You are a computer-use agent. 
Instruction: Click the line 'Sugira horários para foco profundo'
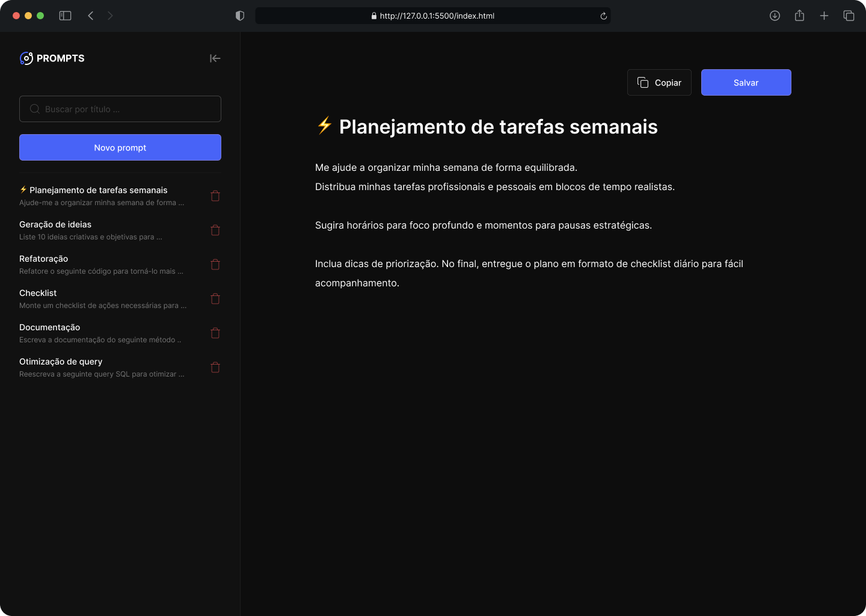(x=484, y=225)
